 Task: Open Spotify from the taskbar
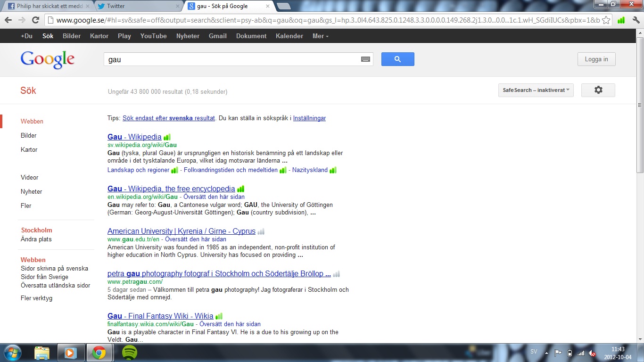point(130,353)
